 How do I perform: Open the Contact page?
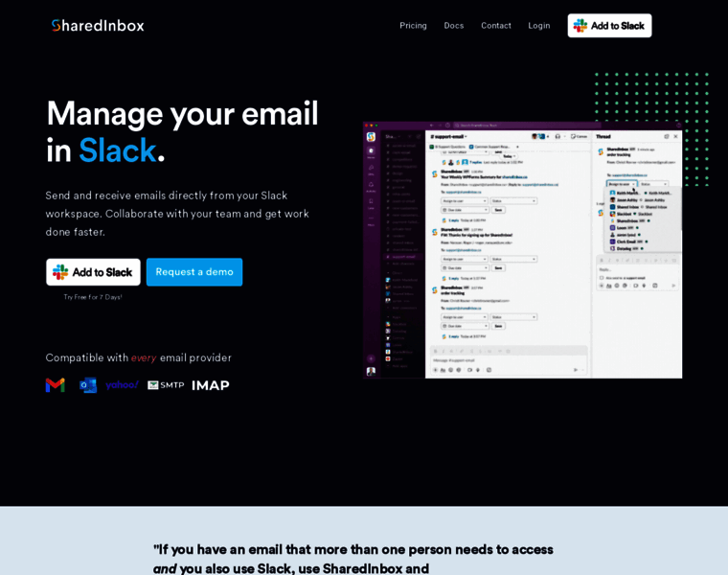click(x=496, y=26)
